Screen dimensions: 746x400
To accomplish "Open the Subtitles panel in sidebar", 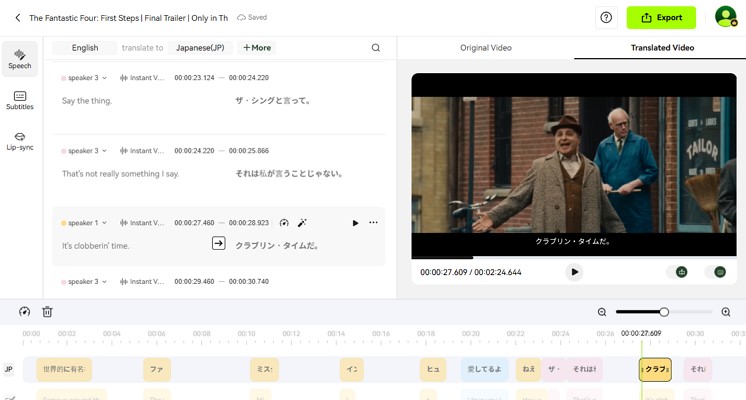I will click(20, 100).
